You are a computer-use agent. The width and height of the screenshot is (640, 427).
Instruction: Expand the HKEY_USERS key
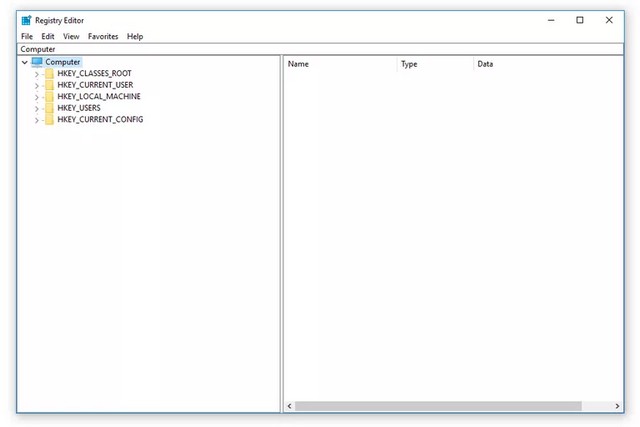coord(37,109)
